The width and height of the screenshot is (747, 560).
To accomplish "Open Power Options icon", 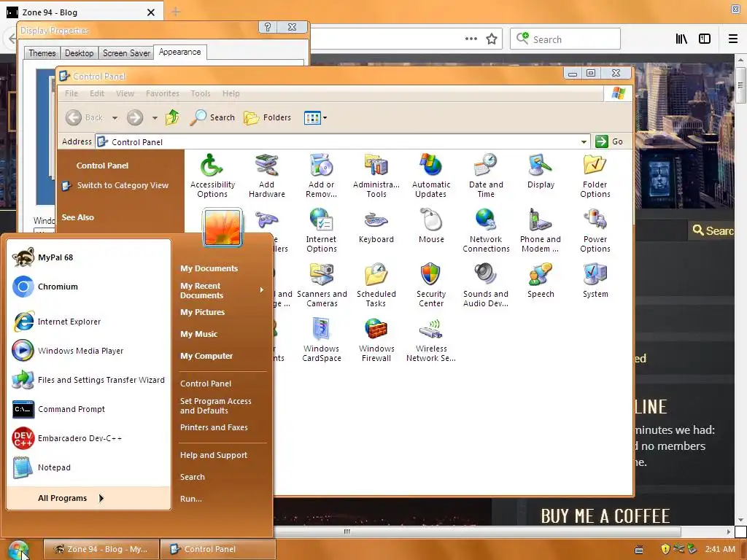I will point(595,230).
